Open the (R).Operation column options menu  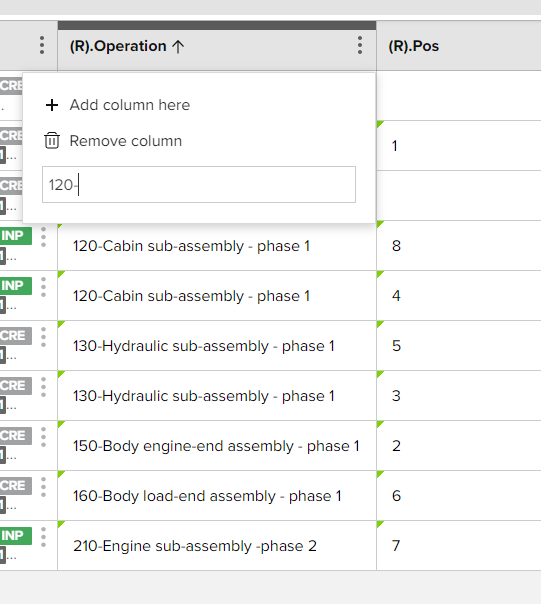[x=360, y=45]
